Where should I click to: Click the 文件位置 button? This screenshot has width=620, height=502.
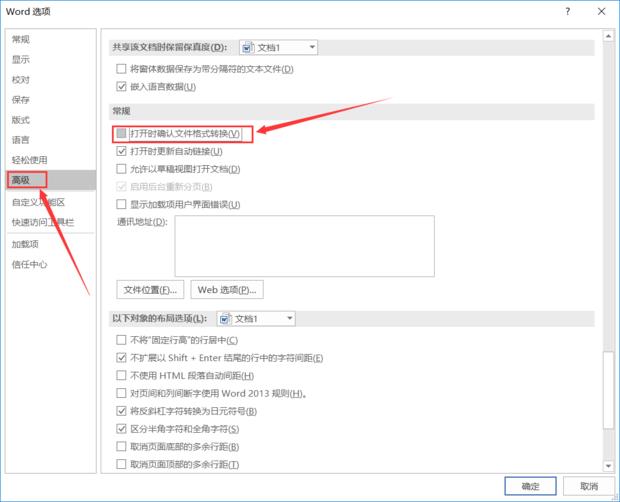pyautogui.click(x=151, y=290)
